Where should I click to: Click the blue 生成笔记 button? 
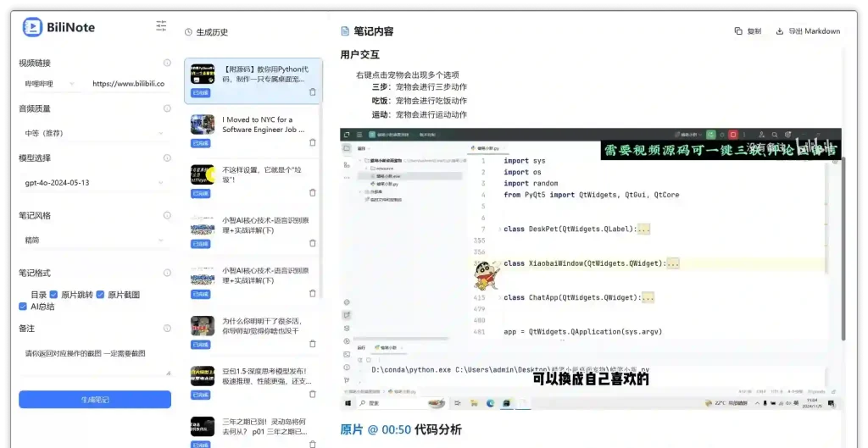click(95, 400)
